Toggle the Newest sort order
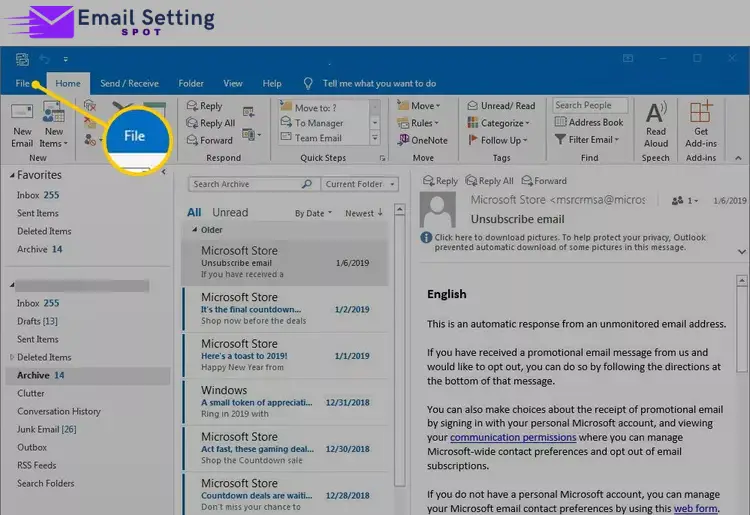This screenshot has width=750, height=515. [x=364, y=213]
